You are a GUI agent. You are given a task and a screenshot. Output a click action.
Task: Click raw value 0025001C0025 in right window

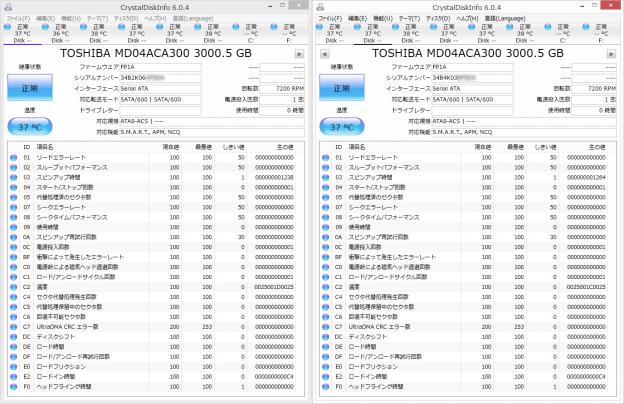[x=586, y=287]
